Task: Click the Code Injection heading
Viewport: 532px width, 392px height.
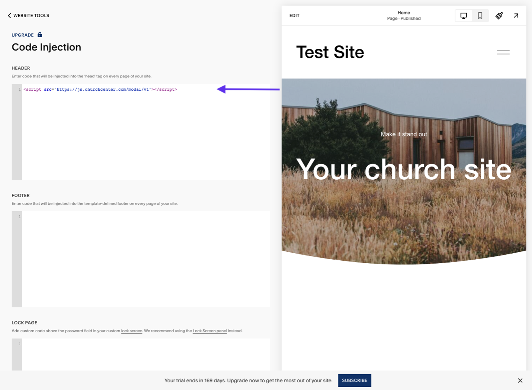Action: pyautogui.click(x=47, y=47)
